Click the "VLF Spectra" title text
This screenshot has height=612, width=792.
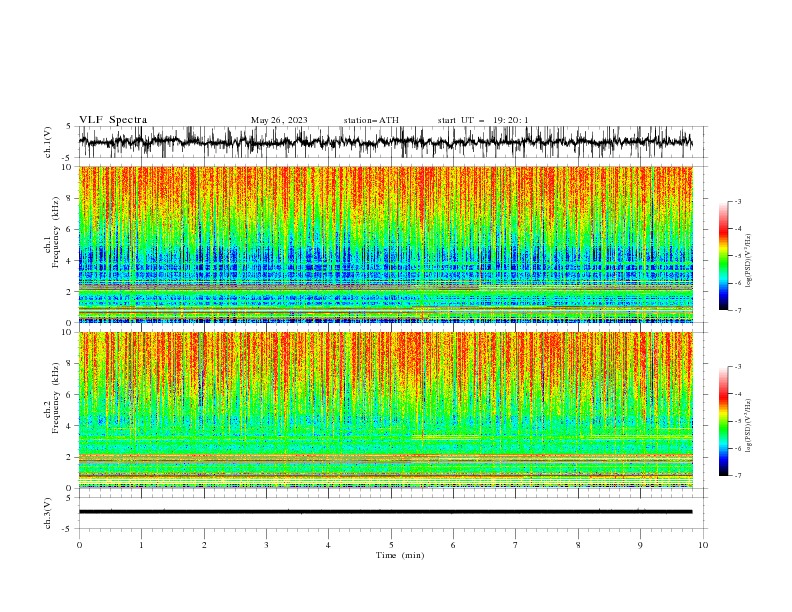[113, 120]
